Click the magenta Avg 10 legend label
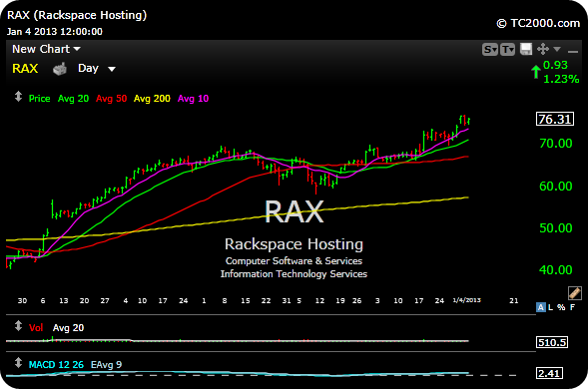The width and height of the screenshot is (588, 389). [193, 99]
